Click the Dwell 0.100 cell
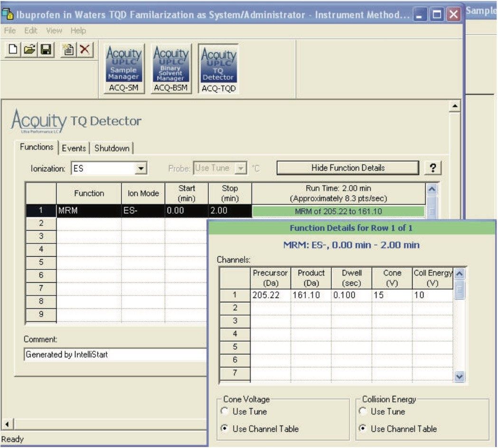Viewport: 498px width, 448px height. (352, 295)
